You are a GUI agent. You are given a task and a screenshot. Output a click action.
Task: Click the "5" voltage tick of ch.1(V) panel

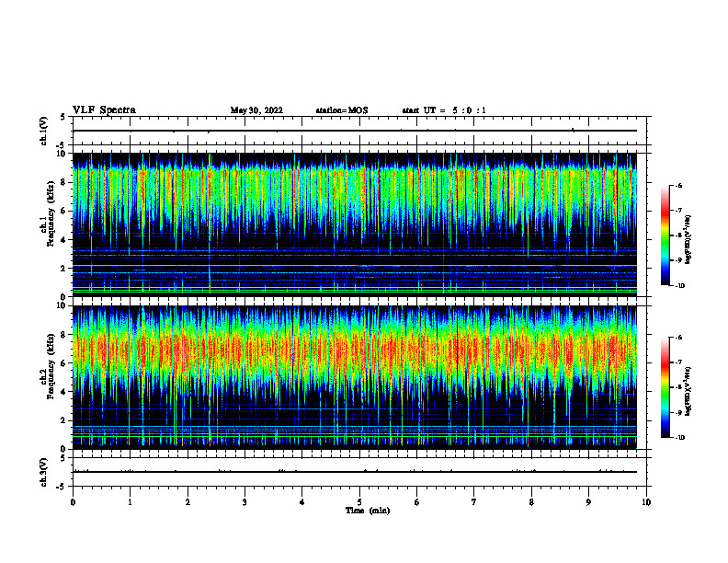click(63, 117)
